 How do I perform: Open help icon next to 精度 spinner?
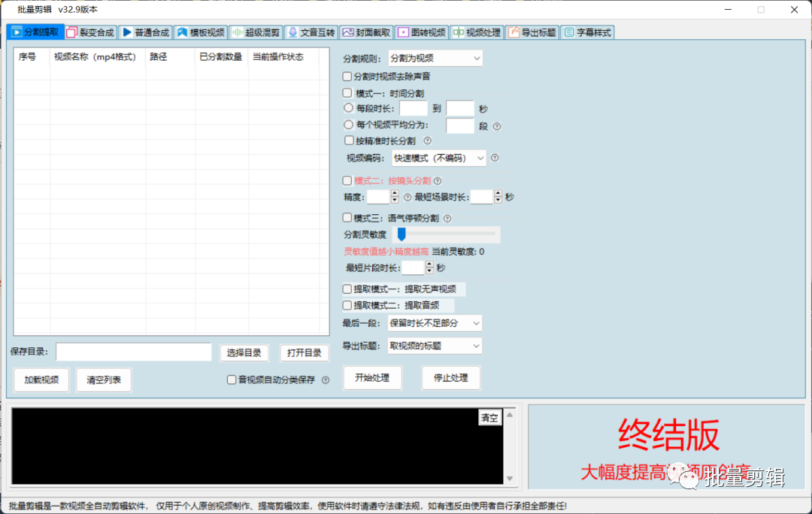(x=408, y=197)
